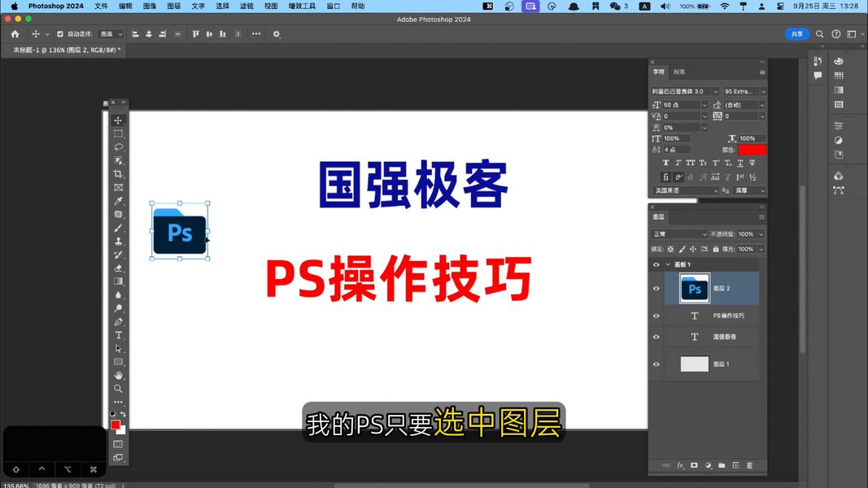The width and height of the screenshot is (868, 488).
Task: Open the 滤镜 menu
Action: click(246, 6)
